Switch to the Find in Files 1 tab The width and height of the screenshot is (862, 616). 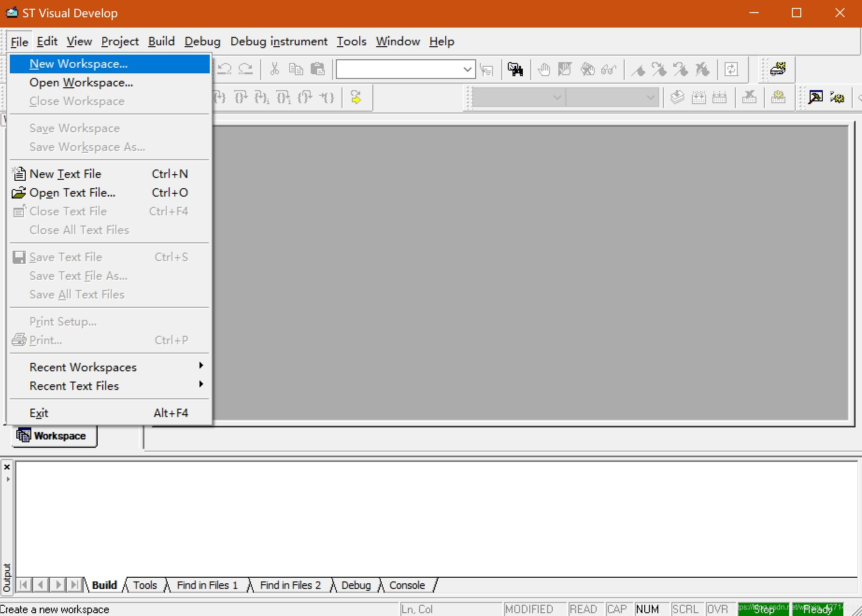tap(207, 585)
